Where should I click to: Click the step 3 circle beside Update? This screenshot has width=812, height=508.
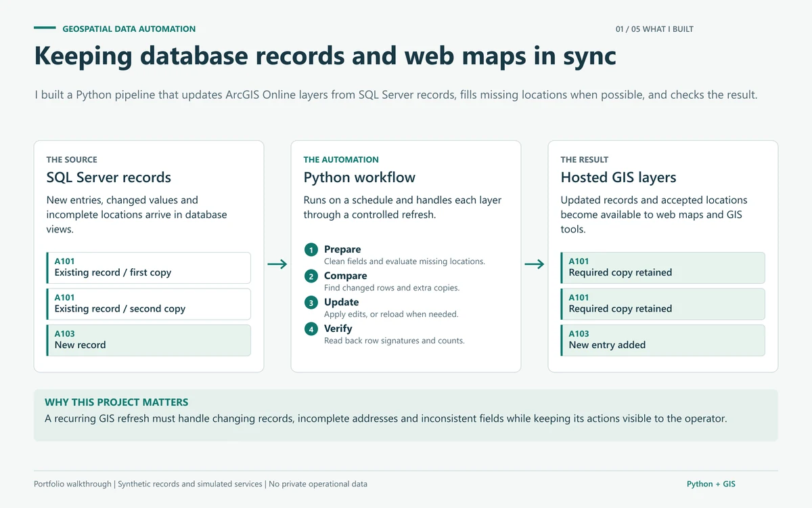tap(311, 303)
